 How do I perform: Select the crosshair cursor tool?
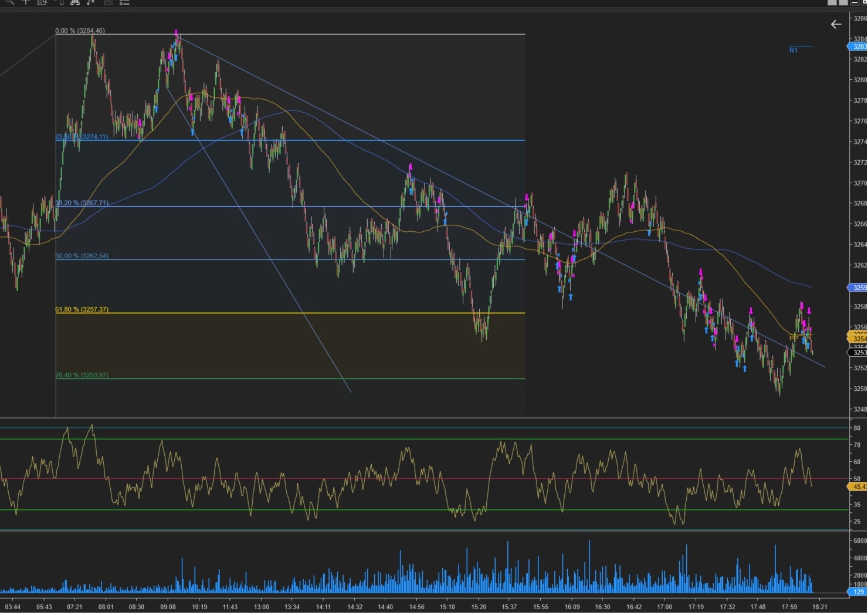(26, 2)
